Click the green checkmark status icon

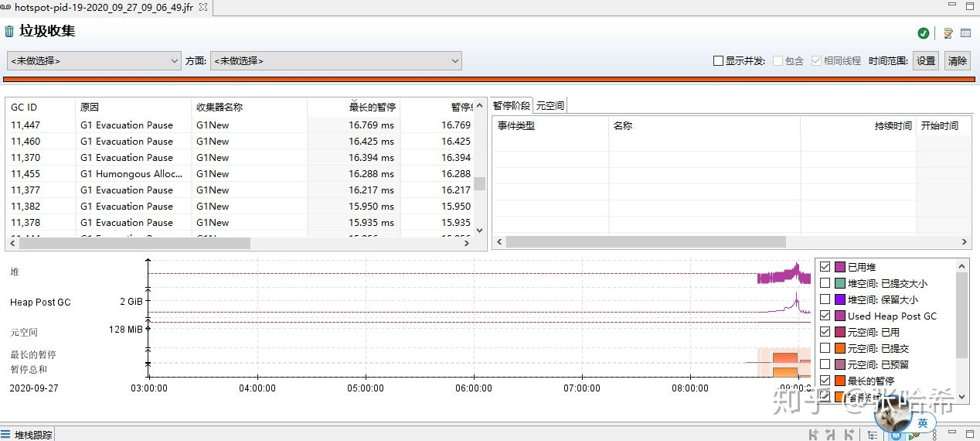coord(924,33)
